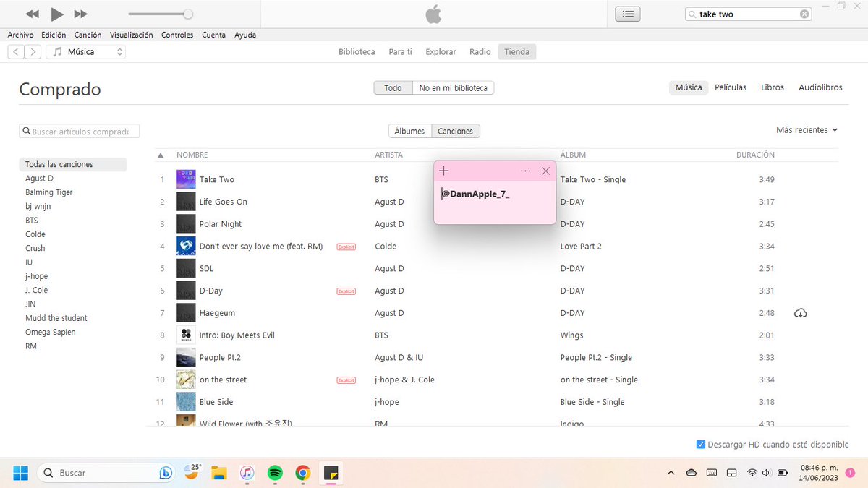This screenshot has height=488, width=868.
Task: Adjust the volume slider knob
Action: (x=188, y=14)
